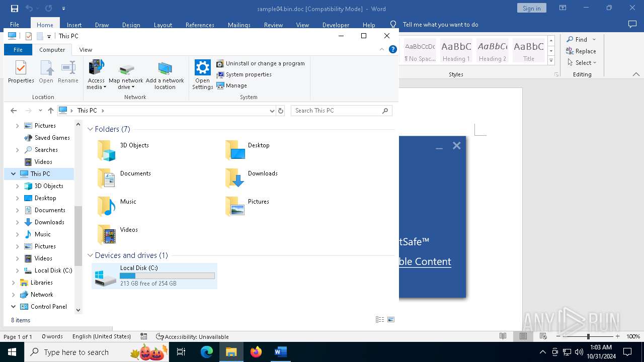Click the Enable Content link in Word document
The width and height of the screenshot is (644, 362).
click(425, 261)
